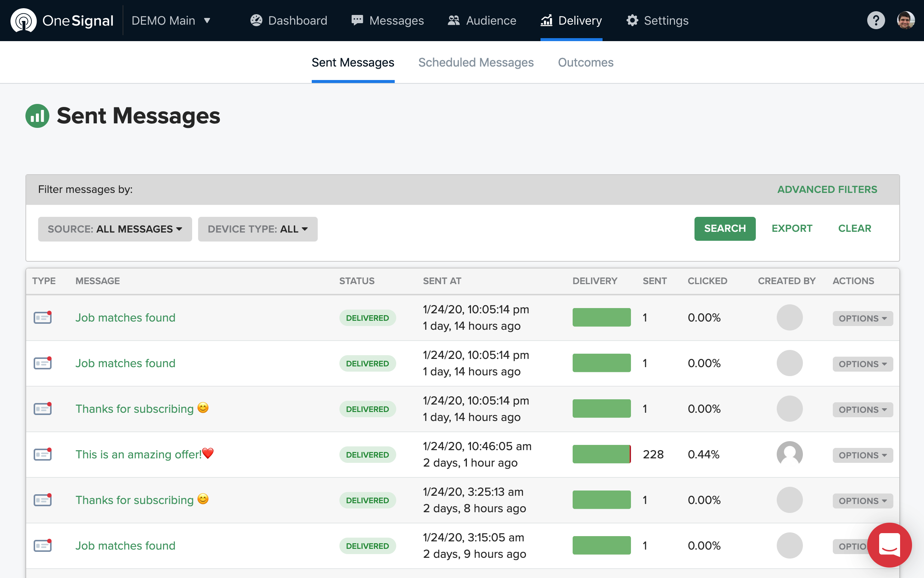Open the help question mark icon
Image resolution: width=924 pixels, height=578 pixels.
[x=875, y=21]
